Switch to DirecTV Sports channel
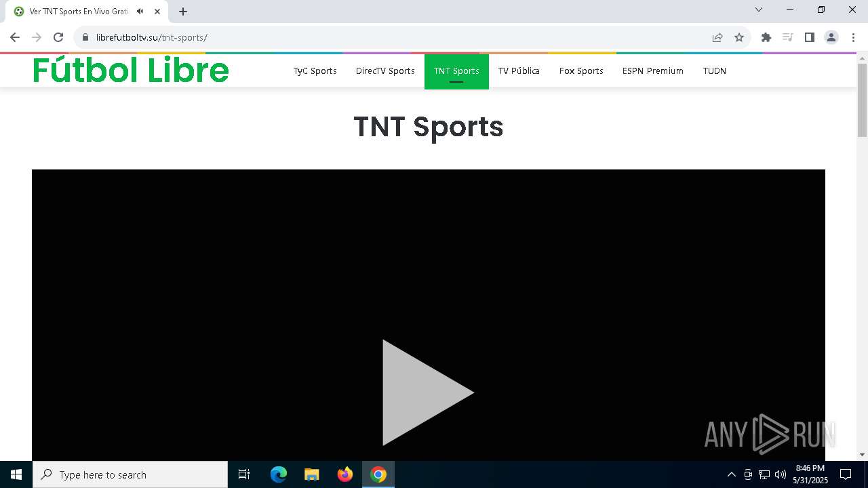868x488 pixels. 385,71
